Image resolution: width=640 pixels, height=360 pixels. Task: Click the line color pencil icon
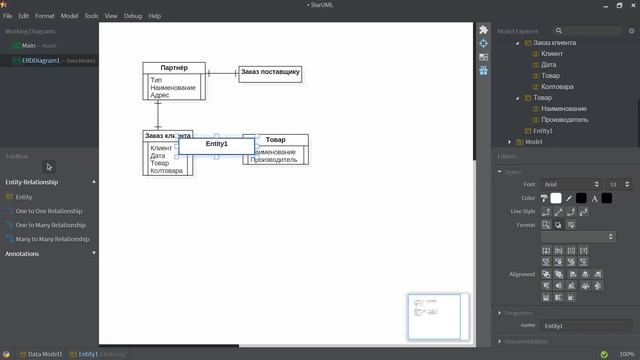point(569,198)
